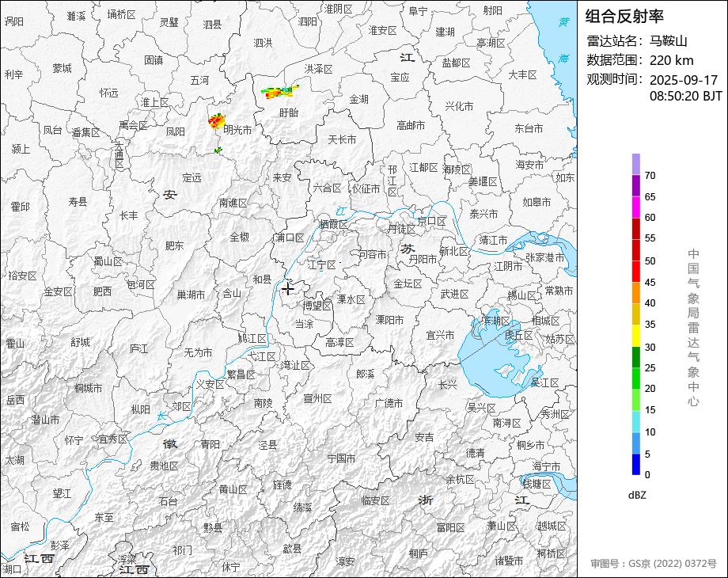Click the 临安区 map label

(x=375, y=500)
